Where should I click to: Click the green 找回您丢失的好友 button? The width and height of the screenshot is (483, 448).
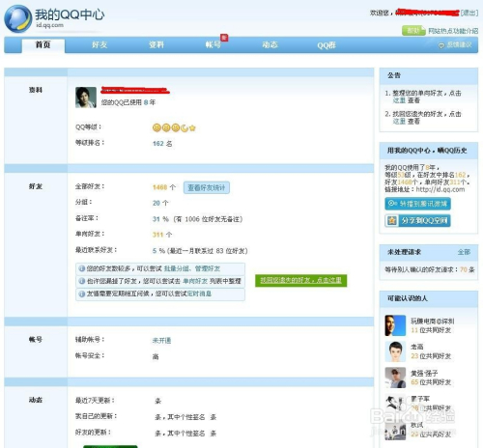(300, 280)
